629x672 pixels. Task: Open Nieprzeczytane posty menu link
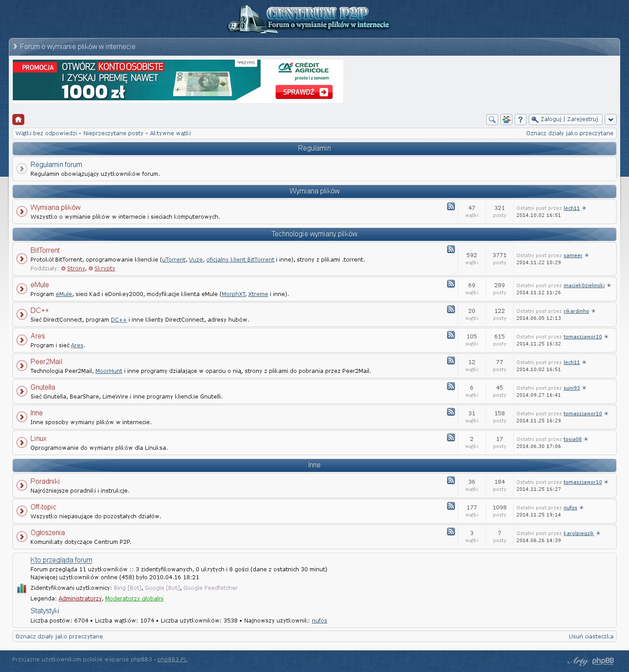(113, 133)
